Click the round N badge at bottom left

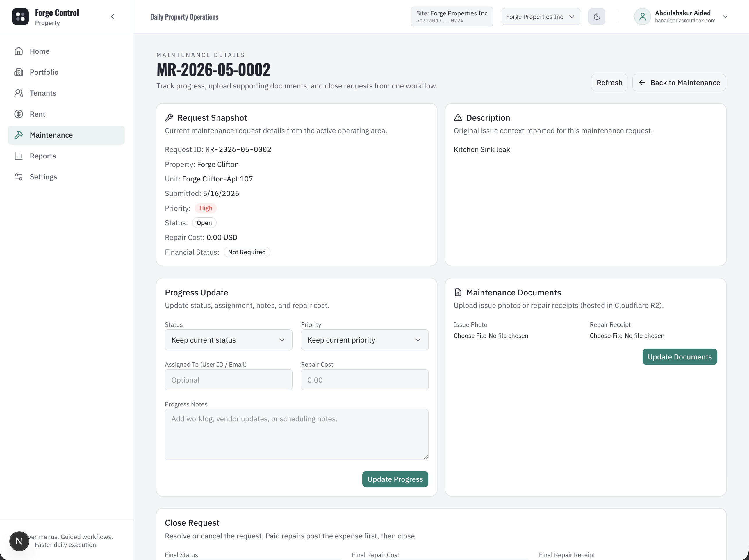(19, 541)
